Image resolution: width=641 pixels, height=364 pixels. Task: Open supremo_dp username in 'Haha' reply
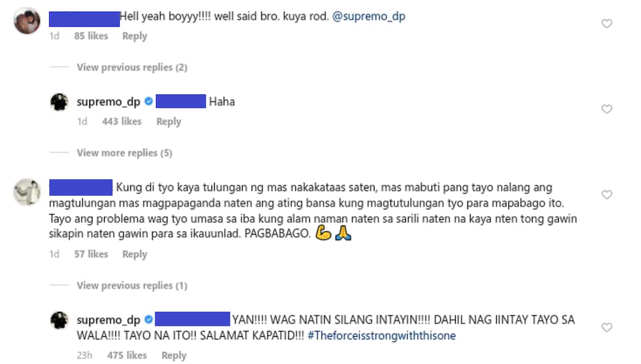(108, 101)
